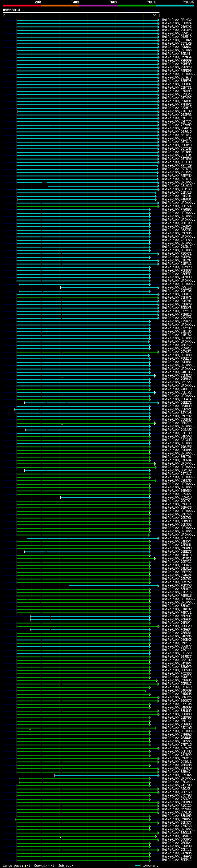Select the UniRef100_C1BZM7 label
197x868 pixels.
[177, 260]
